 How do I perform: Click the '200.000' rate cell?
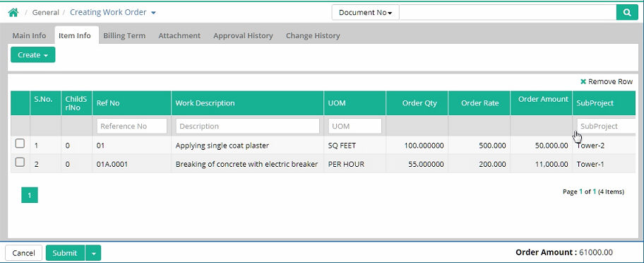[x=479, y=164]
